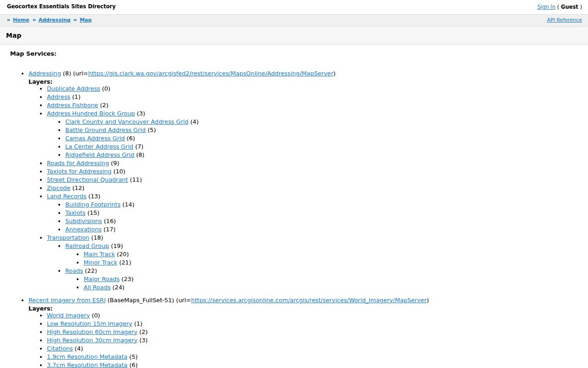Viewport: 588px width, 368px height.
Task: Open the Zipcode layer link
Action: click(59, 188)
